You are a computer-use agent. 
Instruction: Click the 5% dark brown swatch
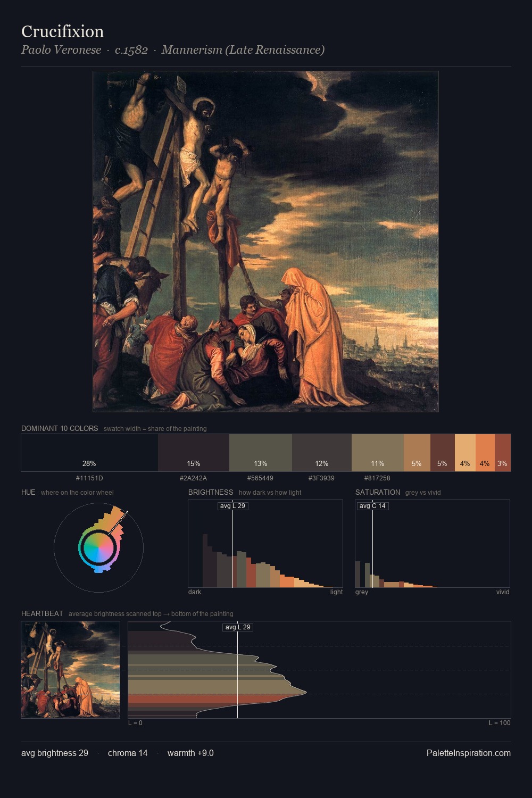443,453
